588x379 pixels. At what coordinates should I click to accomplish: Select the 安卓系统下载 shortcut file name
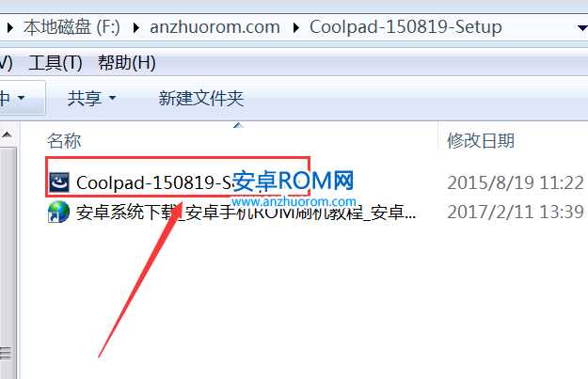[246, 213]
